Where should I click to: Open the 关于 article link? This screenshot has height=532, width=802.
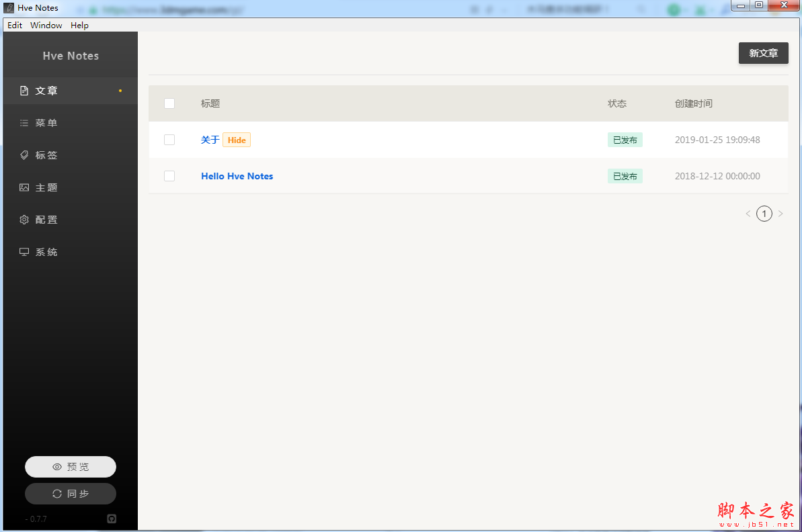210,140
